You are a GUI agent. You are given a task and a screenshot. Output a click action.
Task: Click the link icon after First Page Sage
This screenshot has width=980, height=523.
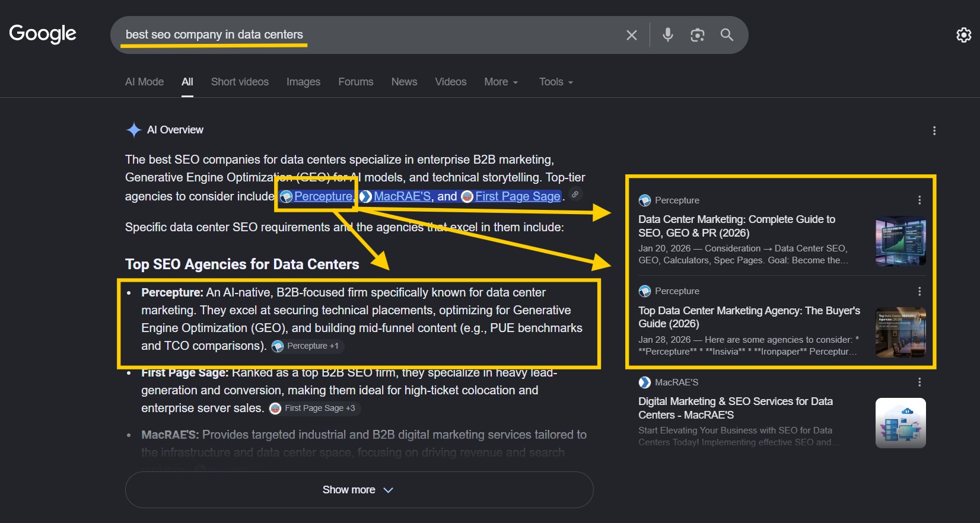[x=575, y=194]
